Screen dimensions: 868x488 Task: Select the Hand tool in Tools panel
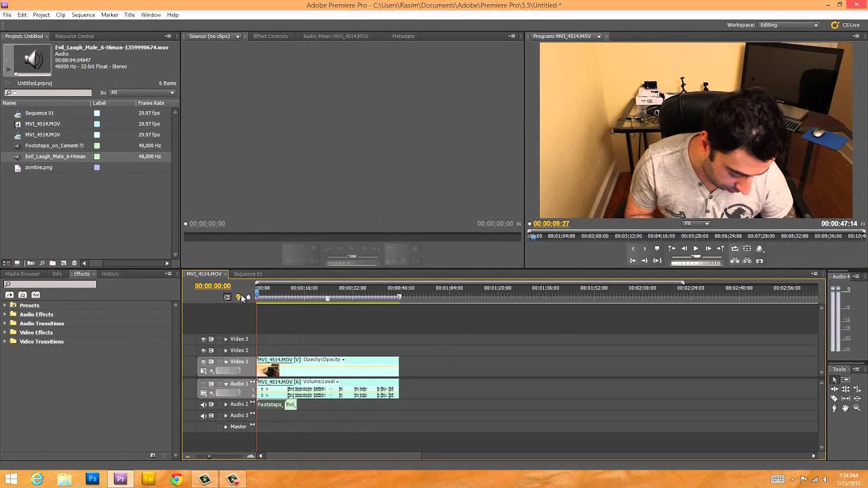click(846, 408)
